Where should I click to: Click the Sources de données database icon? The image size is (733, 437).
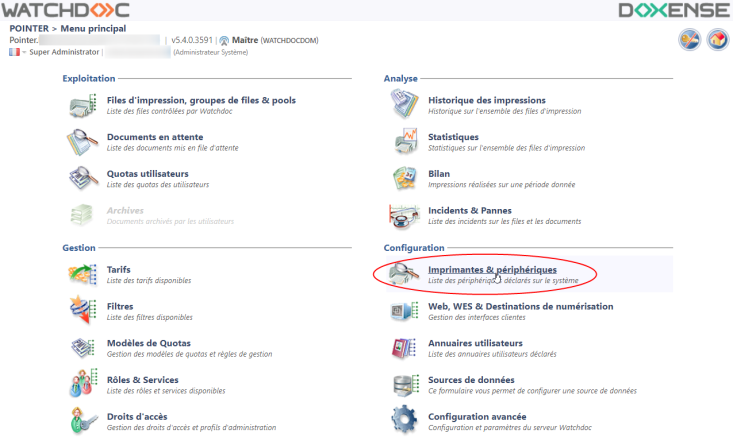click(x=403, y=385)
